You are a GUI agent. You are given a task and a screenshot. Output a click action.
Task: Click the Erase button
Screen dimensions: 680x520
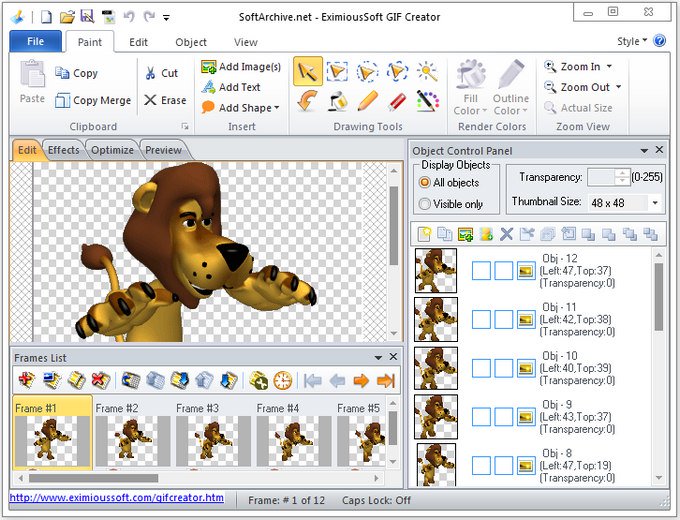[x=165, y=100]
